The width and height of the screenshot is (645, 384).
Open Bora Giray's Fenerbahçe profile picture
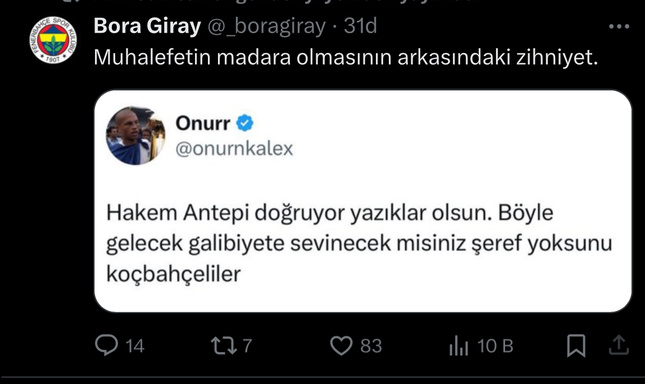[53, 40]
